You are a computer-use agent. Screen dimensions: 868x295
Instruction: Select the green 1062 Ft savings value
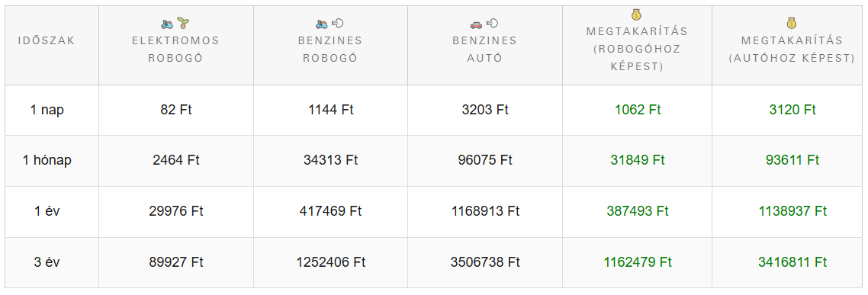(x=638, y=110)
